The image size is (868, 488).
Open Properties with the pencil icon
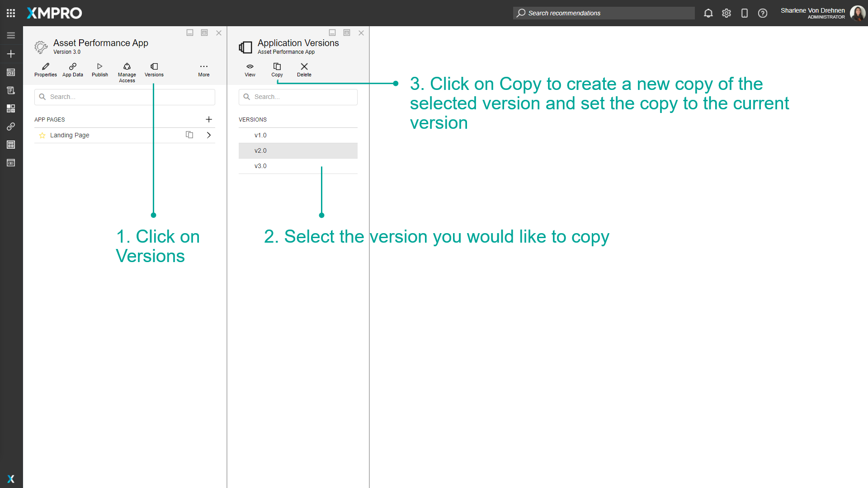click(46, 70)
